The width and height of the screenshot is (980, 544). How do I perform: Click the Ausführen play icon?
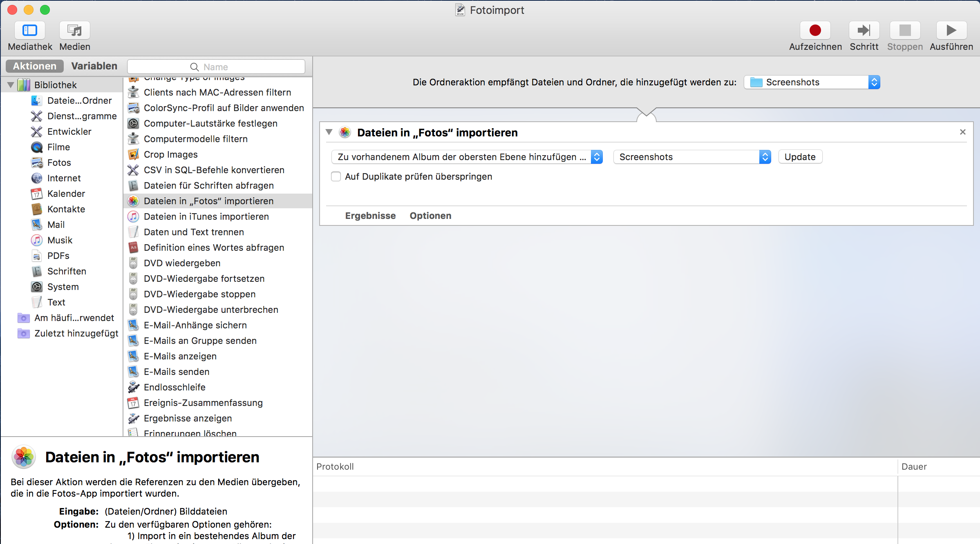(x=951, y=30)
